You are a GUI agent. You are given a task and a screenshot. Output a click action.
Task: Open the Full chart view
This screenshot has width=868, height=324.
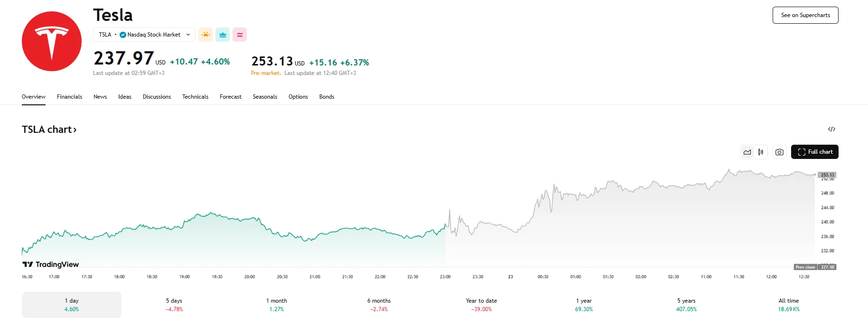pos(815,152)
